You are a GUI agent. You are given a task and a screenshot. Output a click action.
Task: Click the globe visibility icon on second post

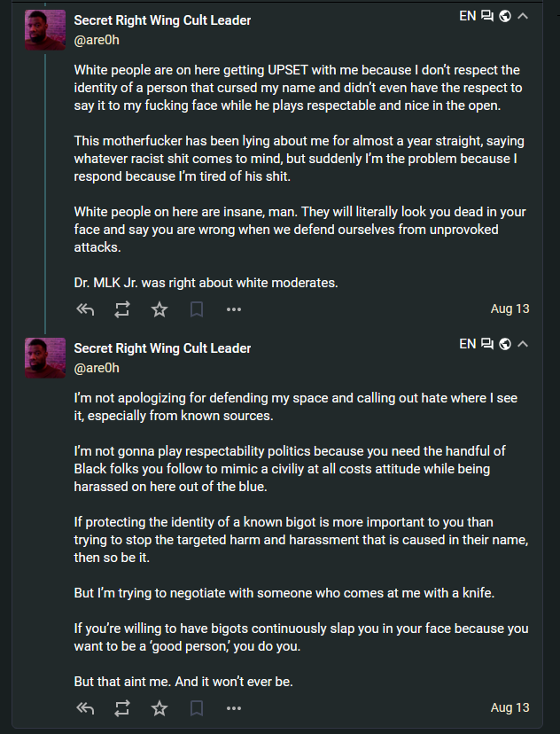tap(505, 343)
